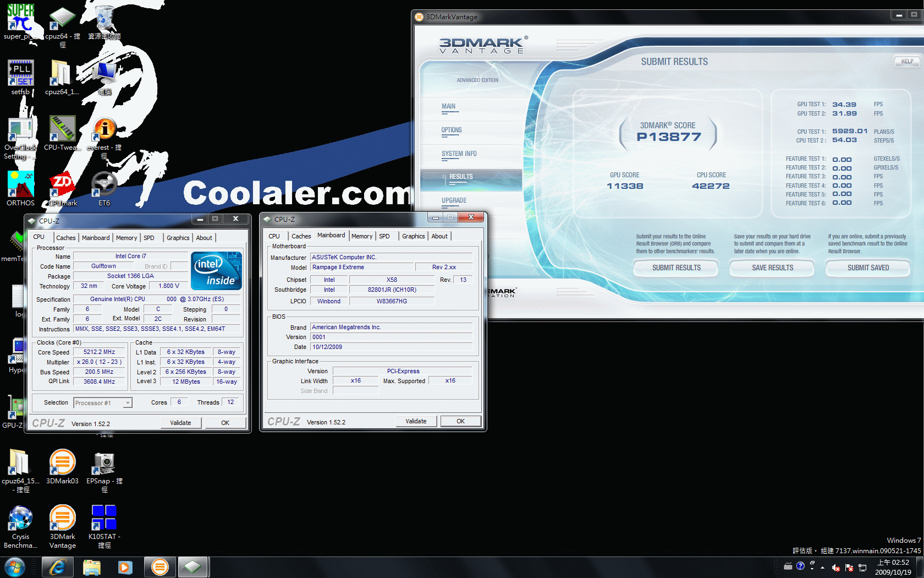This screenshot has width=924, height=578.
Task: Launch the EPSnap camera desktop shortcut
Action: tap(104, 471)
